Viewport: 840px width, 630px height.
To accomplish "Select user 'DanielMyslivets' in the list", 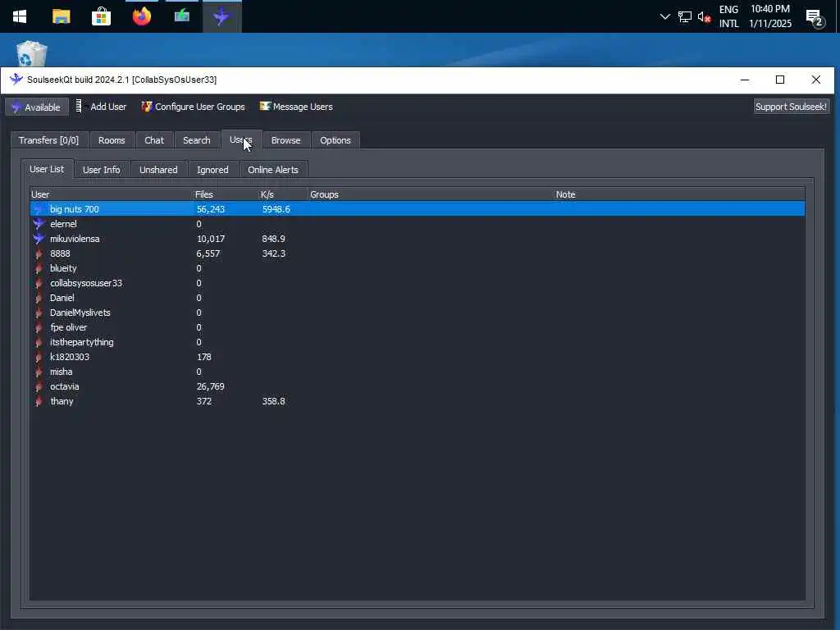I will pyautogui.click(x=418, y=313).
